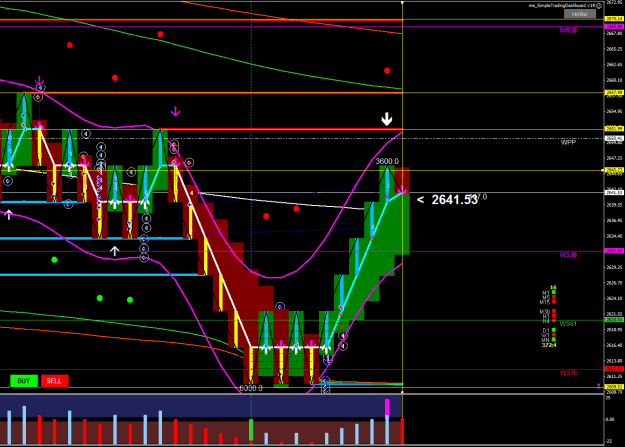Screen dimensions: 625x447
Task: Click the yellow 16 value above M1
Action: point(553,287)
